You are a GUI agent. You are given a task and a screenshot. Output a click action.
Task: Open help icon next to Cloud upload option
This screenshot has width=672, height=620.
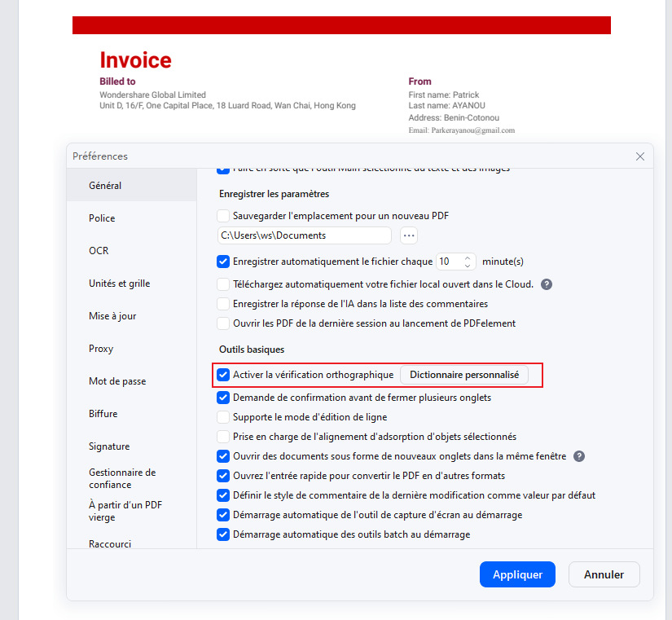547,284
